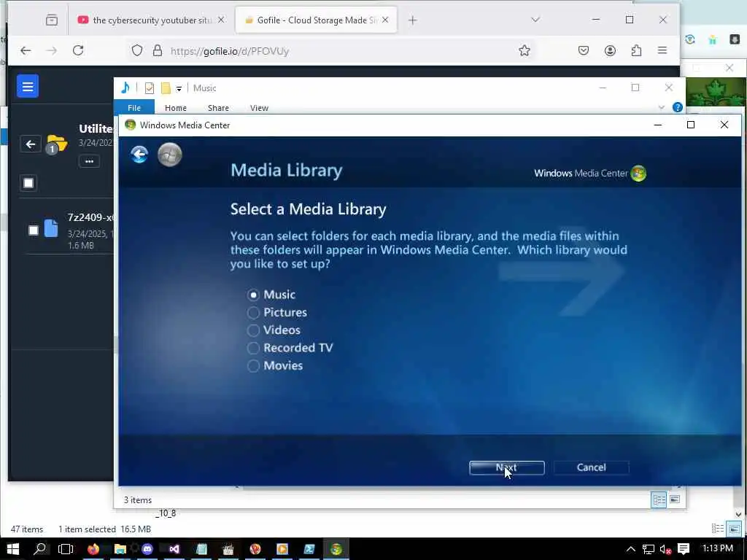This screenshot has height=560, width=747.
Task: Click the Media Center green start orb
Action: click(x=169, y=155)
